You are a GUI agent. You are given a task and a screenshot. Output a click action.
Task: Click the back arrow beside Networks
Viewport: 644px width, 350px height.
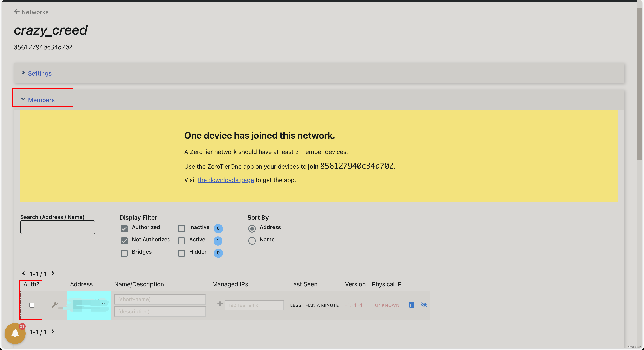(17, 11)
